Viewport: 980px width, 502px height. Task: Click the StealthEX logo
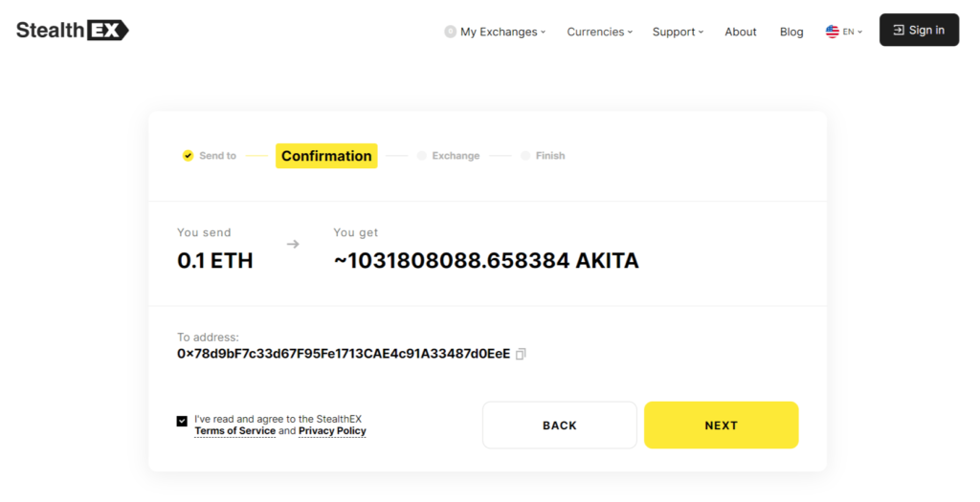pos(72,30)
